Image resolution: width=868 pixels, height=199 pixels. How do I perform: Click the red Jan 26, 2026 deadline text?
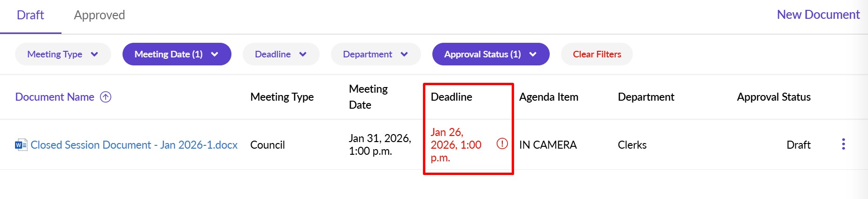click(x=456, y=145)
